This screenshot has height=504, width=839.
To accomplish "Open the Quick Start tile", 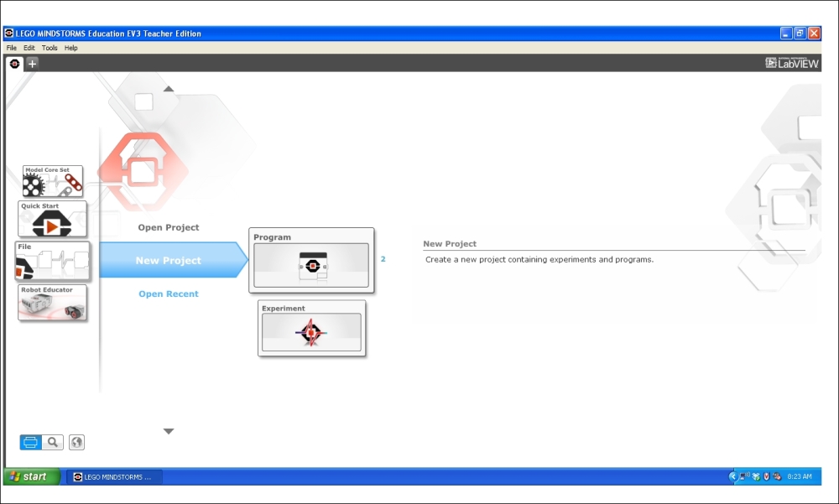I will pos(52,219).
